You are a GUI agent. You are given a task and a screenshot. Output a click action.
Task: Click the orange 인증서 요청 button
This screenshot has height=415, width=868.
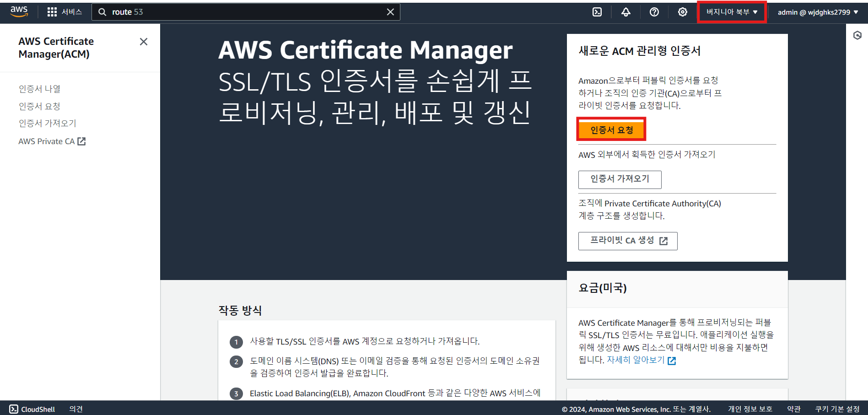(x=611, y=130)
